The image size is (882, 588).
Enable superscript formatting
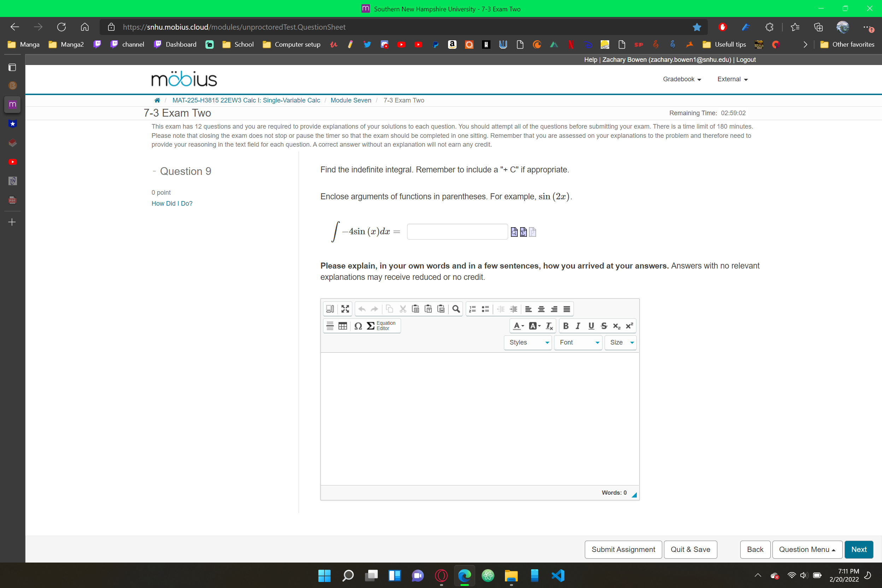point(629,326)
